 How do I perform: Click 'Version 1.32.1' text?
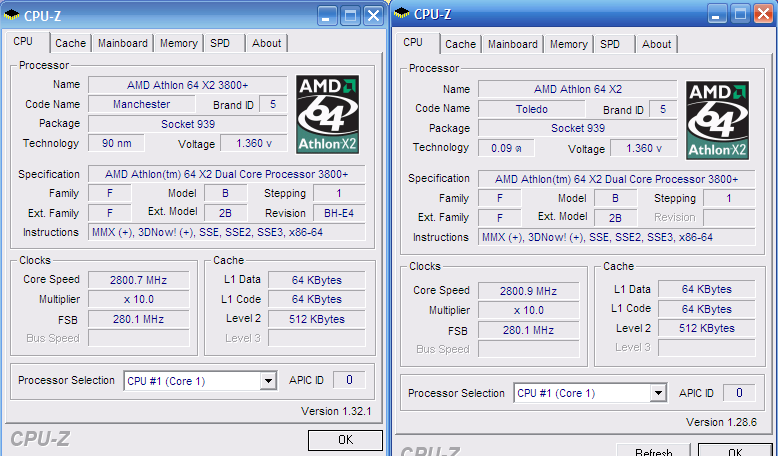tap(336, 411)
